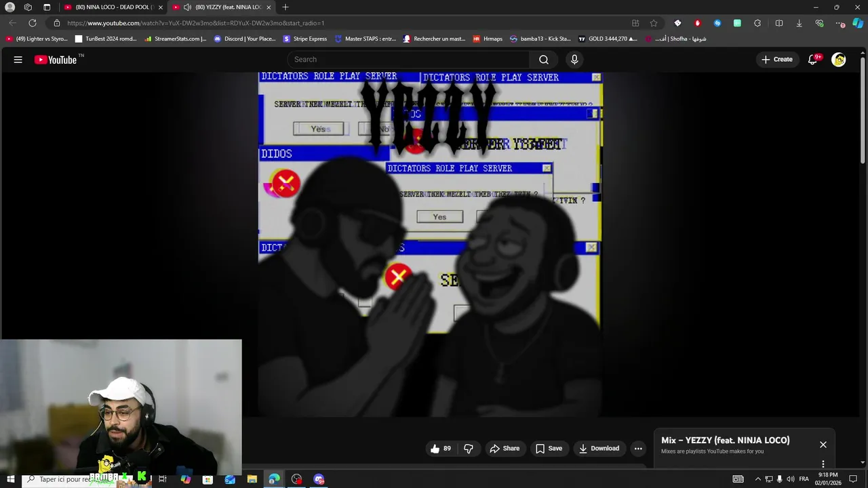Click the Create button
This screenshot has height=488, width=868.
tap(776, 60)
